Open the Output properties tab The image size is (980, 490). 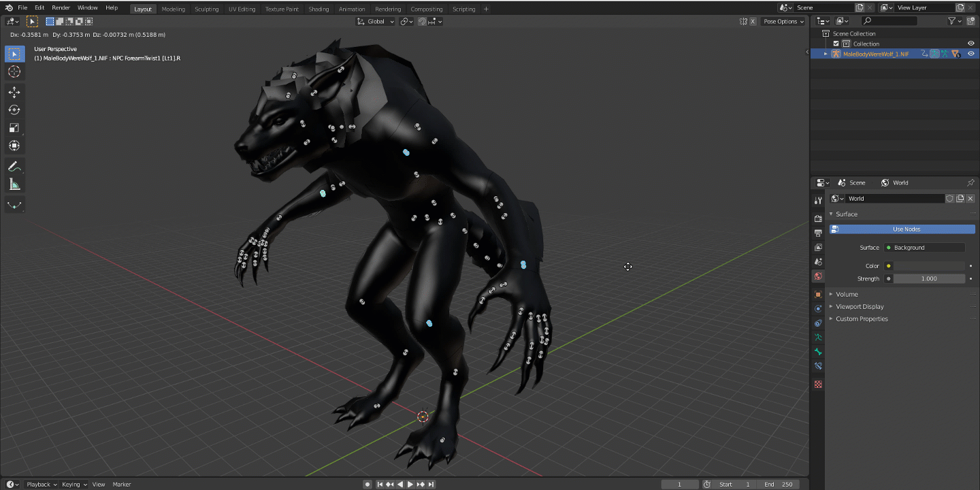(x=818, y=233)
